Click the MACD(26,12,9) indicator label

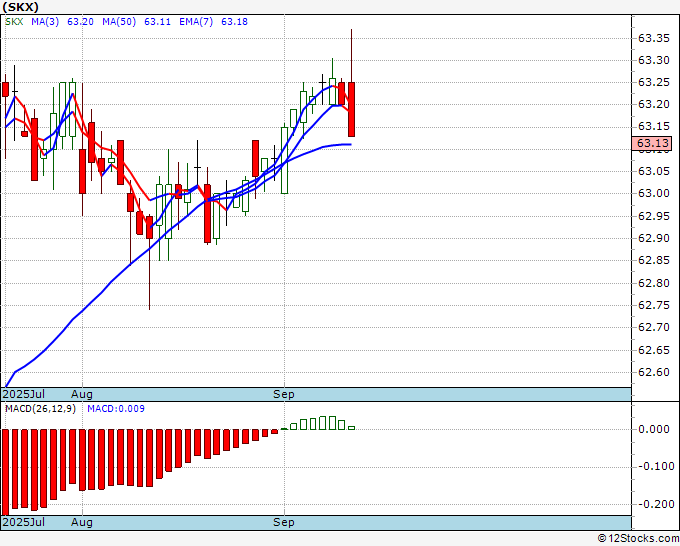click(40, 409)
